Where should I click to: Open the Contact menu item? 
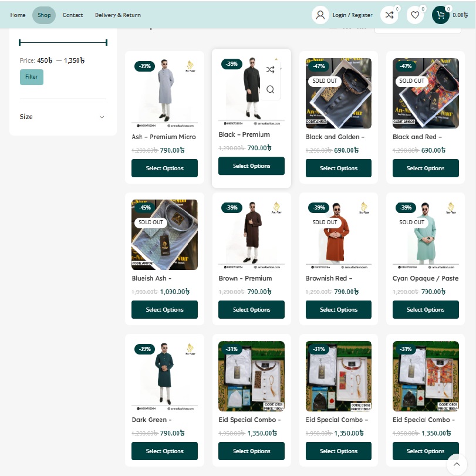[x=73, y=15]
